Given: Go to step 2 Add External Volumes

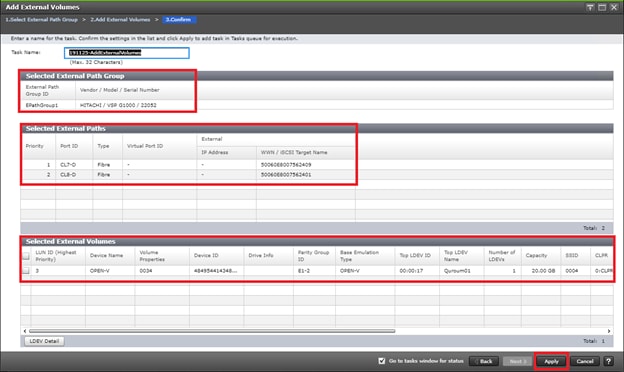Looking at the screenshot, I should 120,19.
